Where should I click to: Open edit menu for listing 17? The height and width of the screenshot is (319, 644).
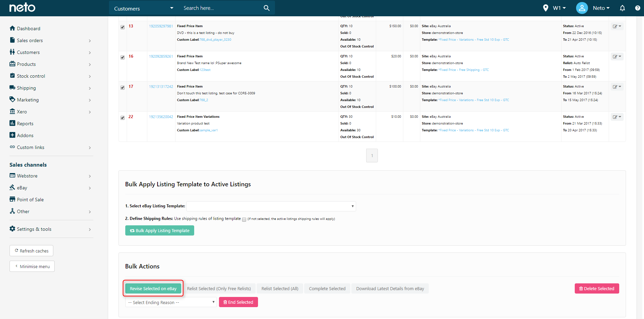(617, 87)
